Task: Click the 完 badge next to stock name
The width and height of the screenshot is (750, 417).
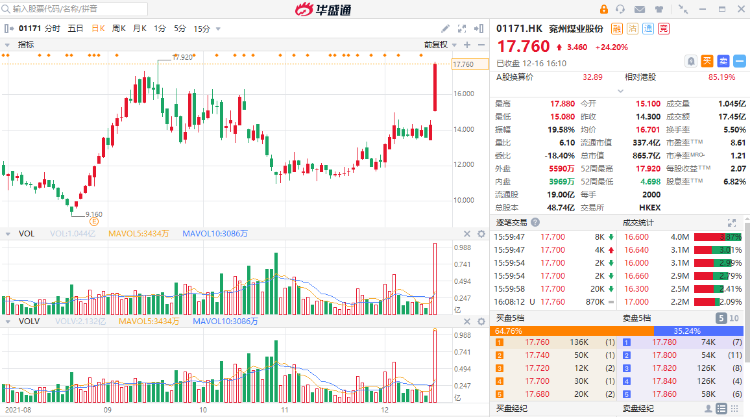Action: [x=663, y=29]
